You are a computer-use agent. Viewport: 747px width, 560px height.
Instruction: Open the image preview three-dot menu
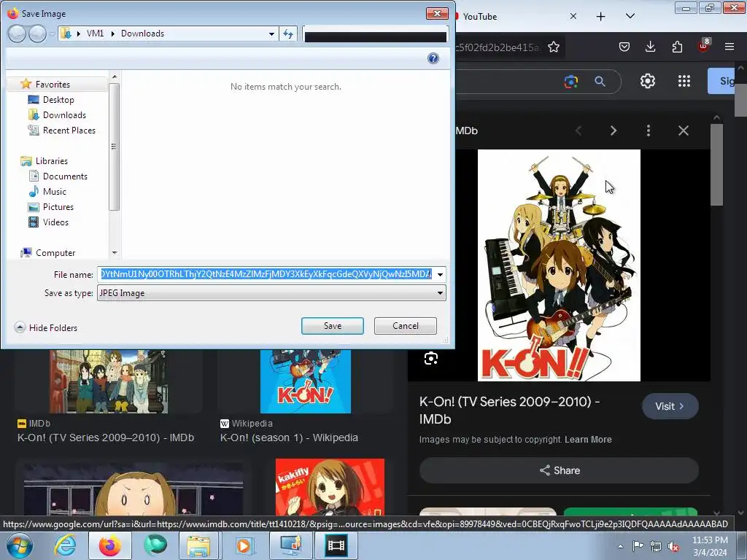click(649, 131)
